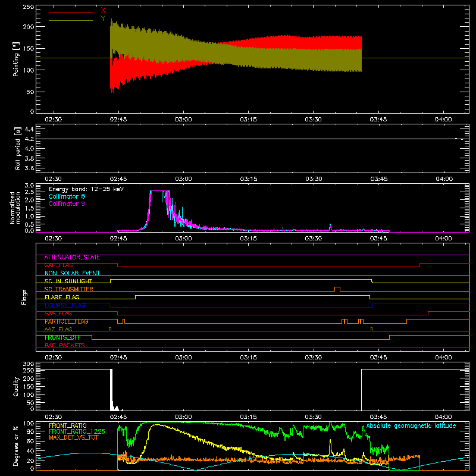Viewport: 476px width, 476px height.
Task: Click the magenta 'Collimator 9' legend entry
Action: [x=67, y=203]
